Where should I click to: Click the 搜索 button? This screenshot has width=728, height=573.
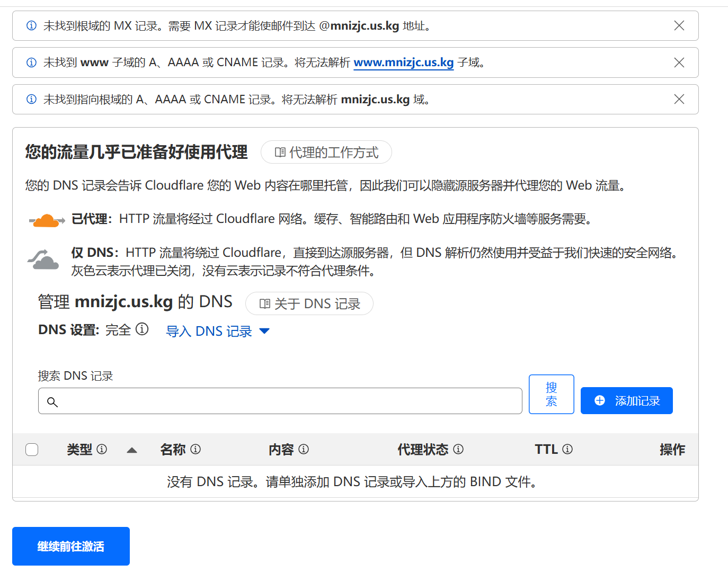(x=552, y=395)
